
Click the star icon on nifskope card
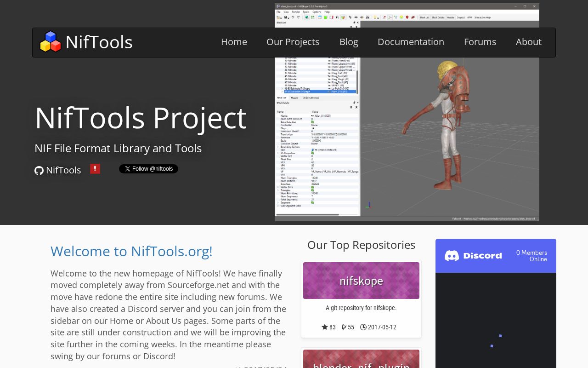point(325,327)
